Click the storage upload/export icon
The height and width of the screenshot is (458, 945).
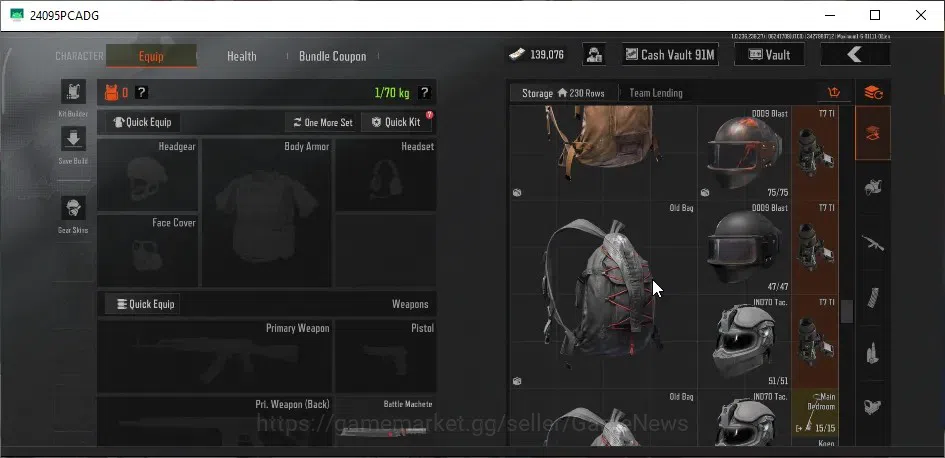point(834,93)
